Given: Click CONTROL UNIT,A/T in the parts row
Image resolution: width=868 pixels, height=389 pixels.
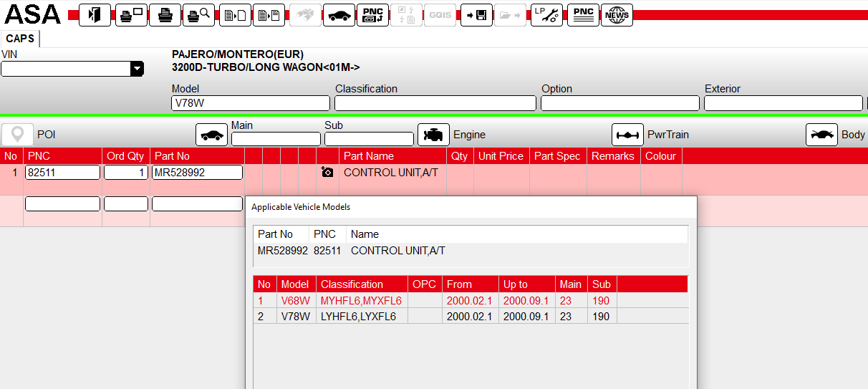Looking at the screenshot, I should tap(390, 173).
